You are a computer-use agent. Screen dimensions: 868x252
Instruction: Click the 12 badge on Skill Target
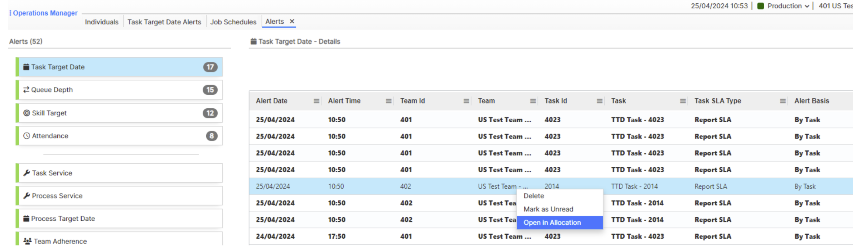210,113
